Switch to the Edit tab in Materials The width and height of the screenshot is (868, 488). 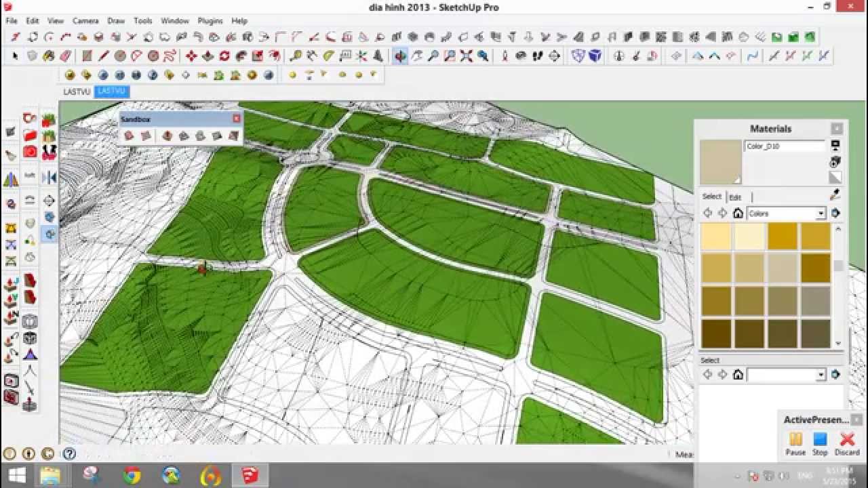736,197
